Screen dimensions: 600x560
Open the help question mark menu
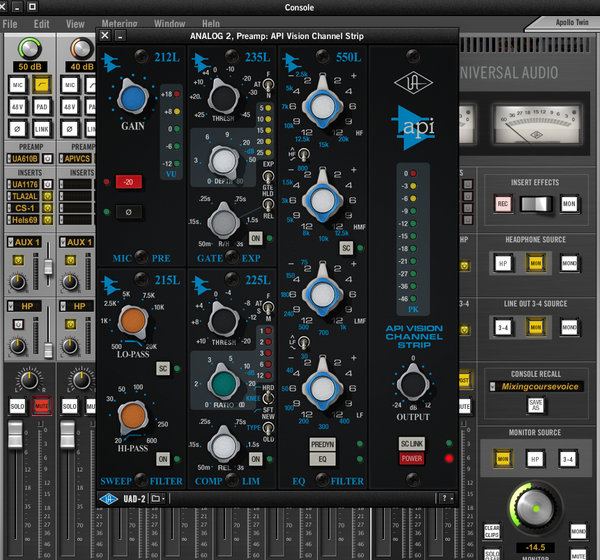[443, 498]
